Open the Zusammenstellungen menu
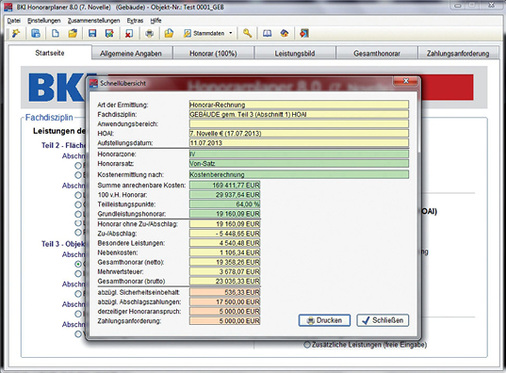506x373 pixels. click(94, 21)
